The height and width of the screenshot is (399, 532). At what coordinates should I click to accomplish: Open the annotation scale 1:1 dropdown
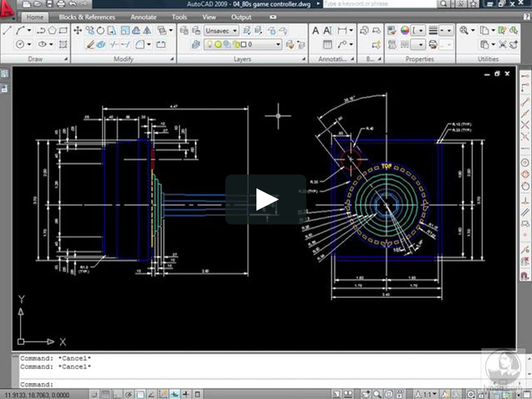[429, 394]
